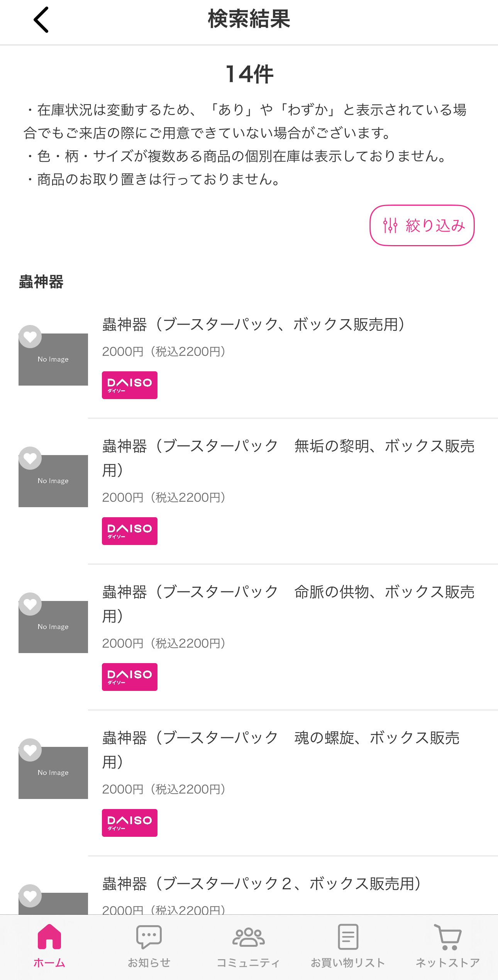
Task: Open the ブースターパック2 product listing
Action: pos(261,884)
